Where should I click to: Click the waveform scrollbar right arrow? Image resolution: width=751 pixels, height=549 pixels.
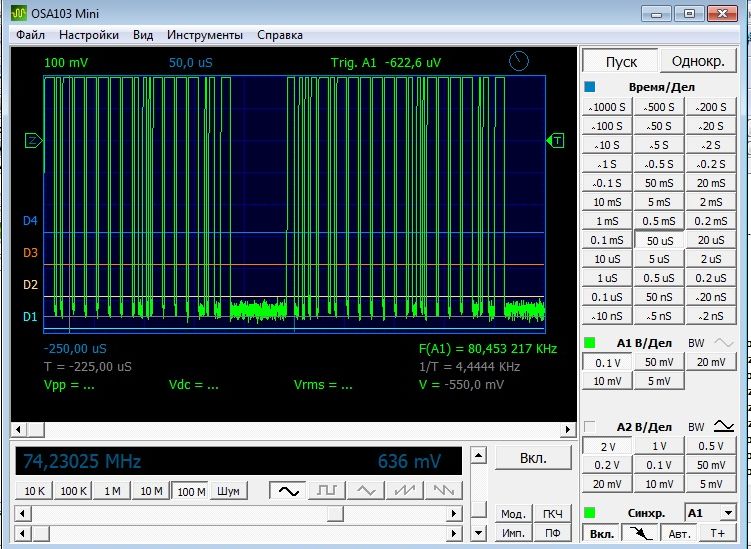pyautogui.click(x=568, y=429)
